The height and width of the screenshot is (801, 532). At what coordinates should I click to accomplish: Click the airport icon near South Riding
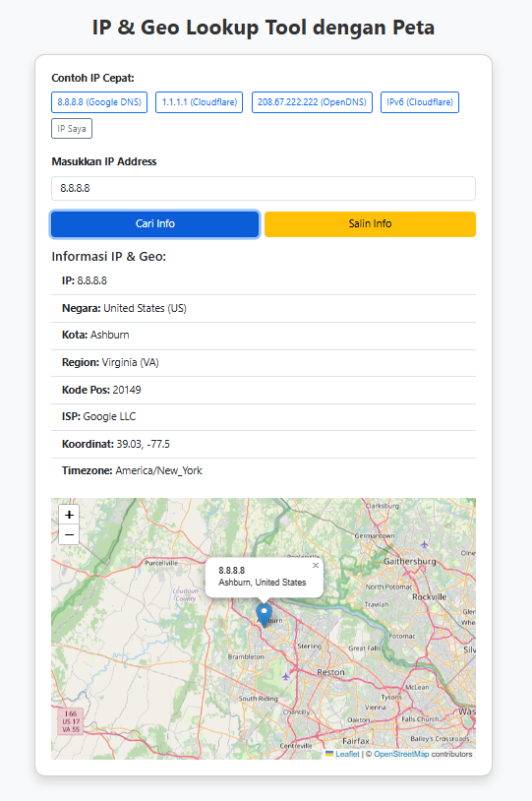coord(285,677)
